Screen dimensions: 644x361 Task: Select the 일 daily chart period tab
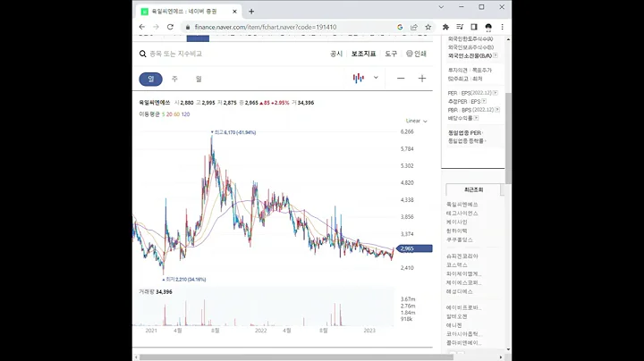coord(151,79)
